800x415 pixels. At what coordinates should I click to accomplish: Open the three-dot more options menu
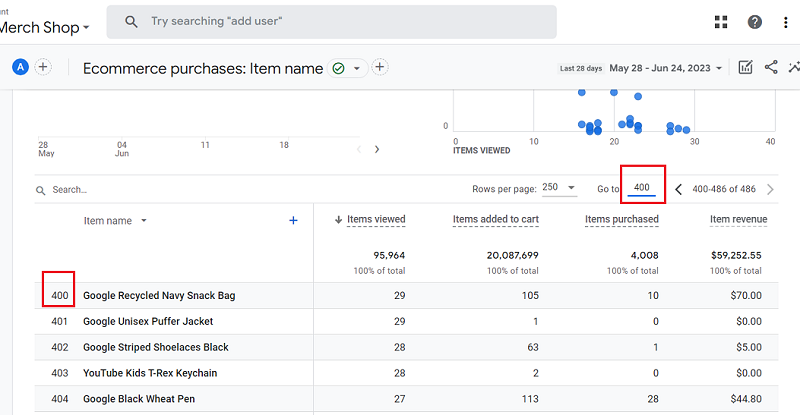click(786, 22)
